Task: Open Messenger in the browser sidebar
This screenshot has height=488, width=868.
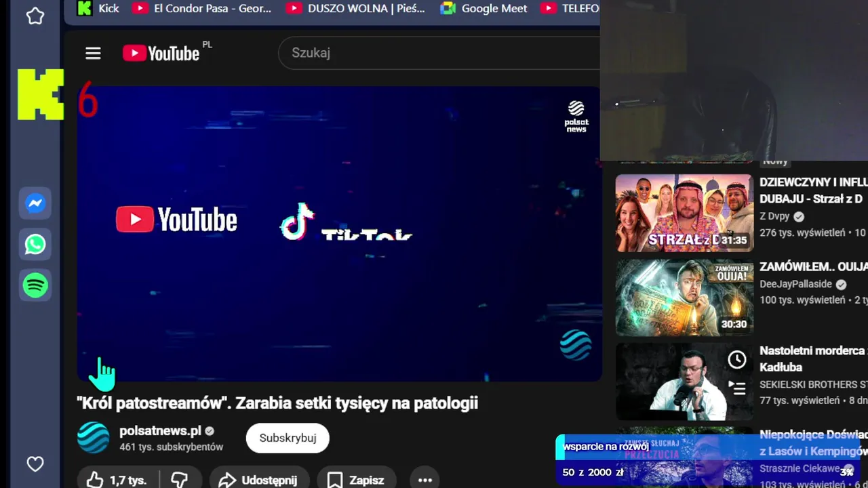Action: (x=35, y=203)
